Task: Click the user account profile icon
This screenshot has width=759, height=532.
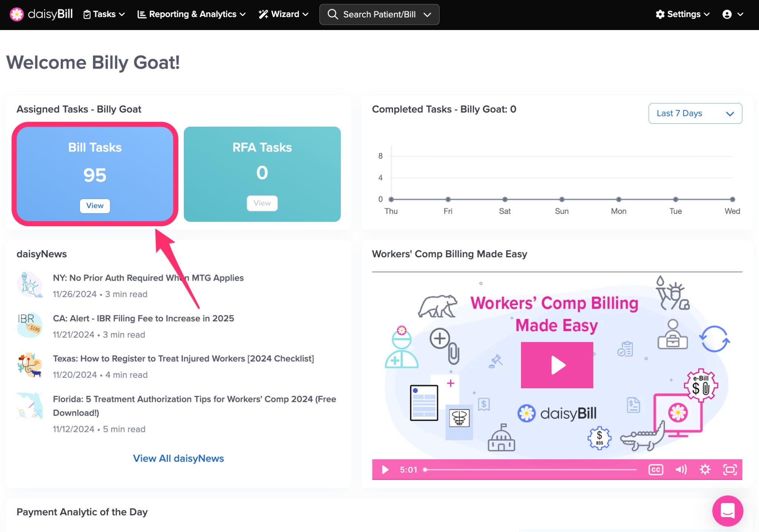Action: coord(727,14)
